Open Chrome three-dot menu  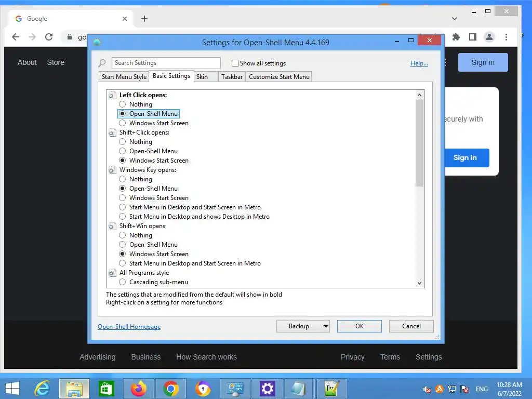point(506,37)
